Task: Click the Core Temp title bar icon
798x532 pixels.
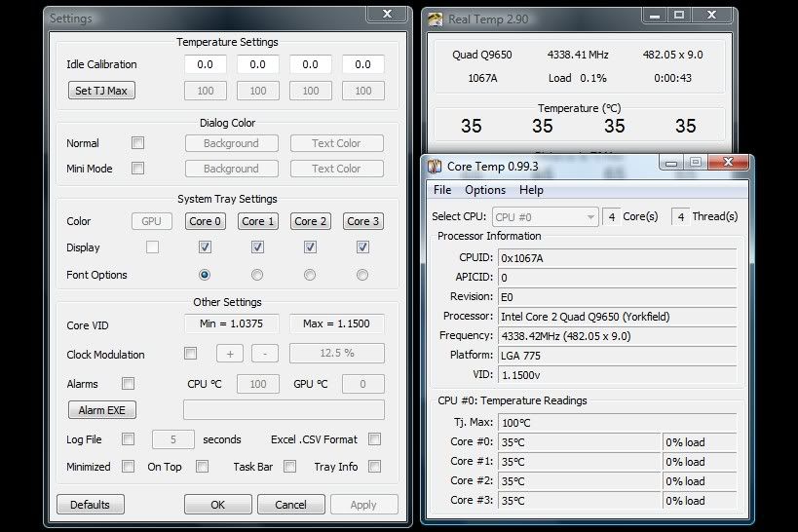Action: [435, 167]
